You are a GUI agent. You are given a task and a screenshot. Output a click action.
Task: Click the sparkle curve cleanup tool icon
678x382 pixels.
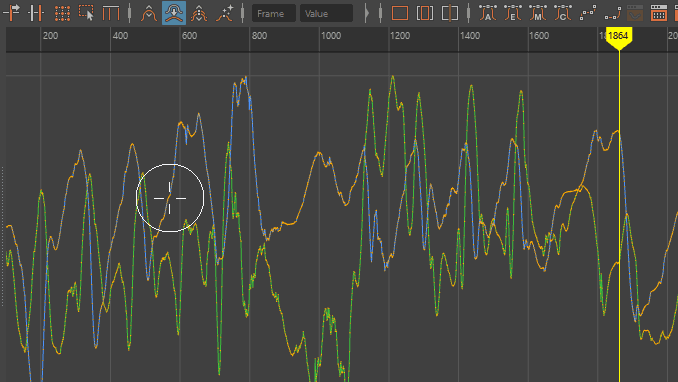(224, 13)
